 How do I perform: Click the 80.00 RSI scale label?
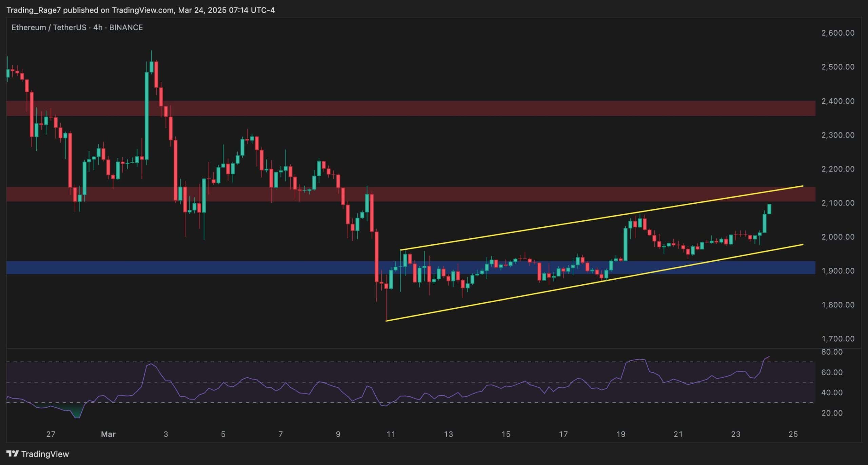point(831,352)
